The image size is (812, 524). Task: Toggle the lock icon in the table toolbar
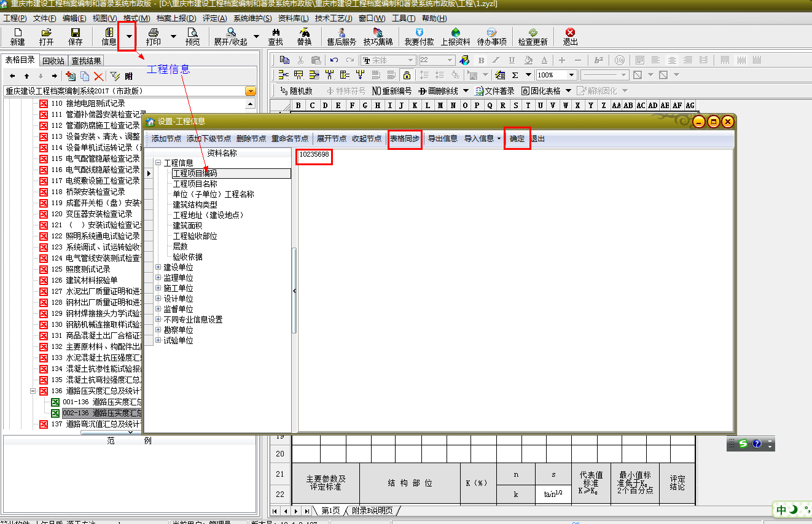[407, 75]
